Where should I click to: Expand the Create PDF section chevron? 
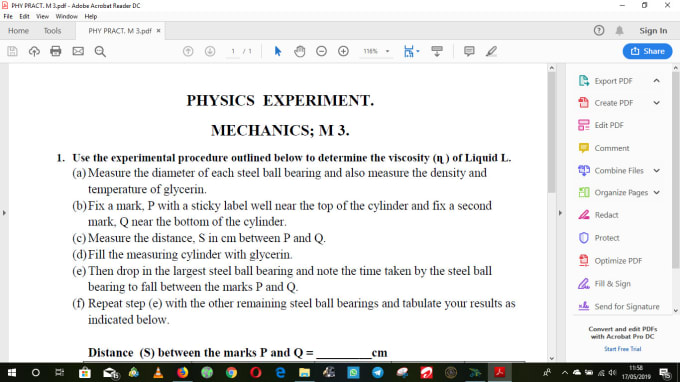657,103
